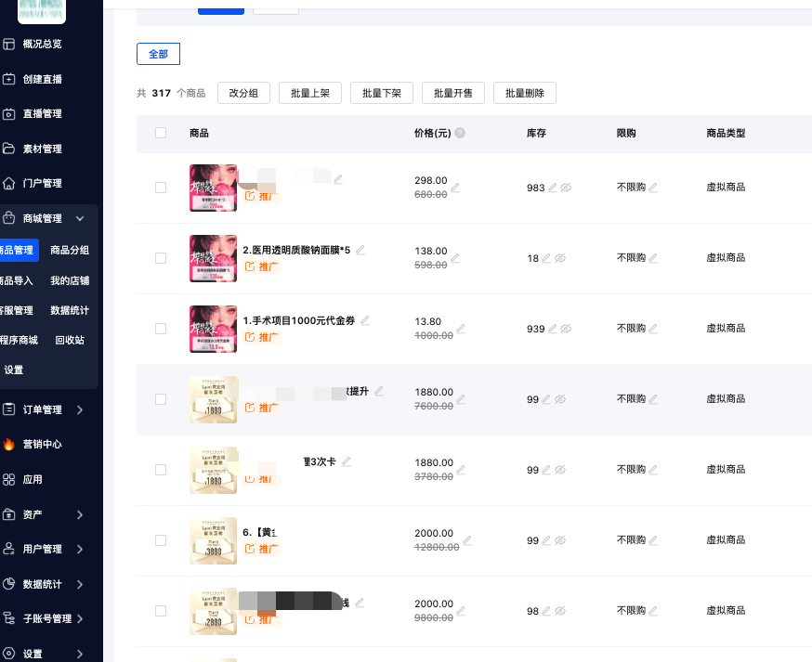Open thumbnail of 1.手术项目1000元代金券
The height and width of the screenshot is (662, 812).
[x=214, y=329]
